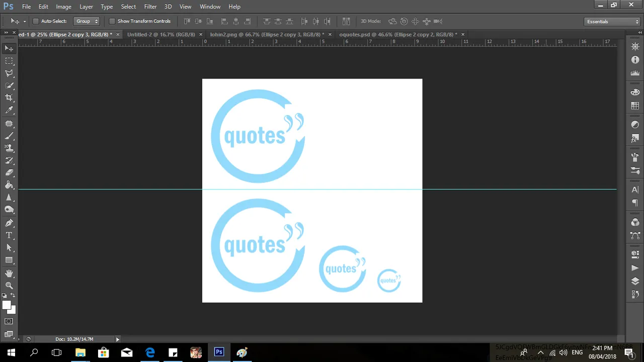Open the Auto-Select Group dropdown
Image resolution: width=644 pixels, height=362 pixels.
click(x=87, y=21)
